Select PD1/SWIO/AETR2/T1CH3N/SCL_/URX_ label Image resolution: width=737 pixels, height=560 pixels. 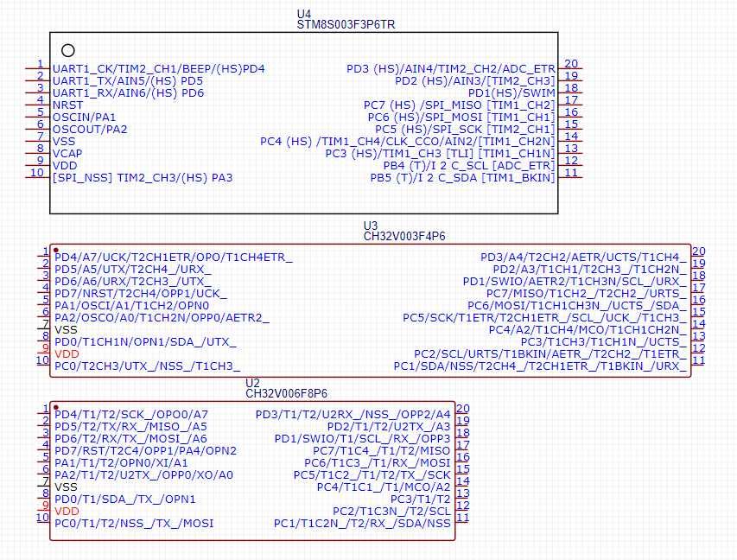[x=575, y=282]
